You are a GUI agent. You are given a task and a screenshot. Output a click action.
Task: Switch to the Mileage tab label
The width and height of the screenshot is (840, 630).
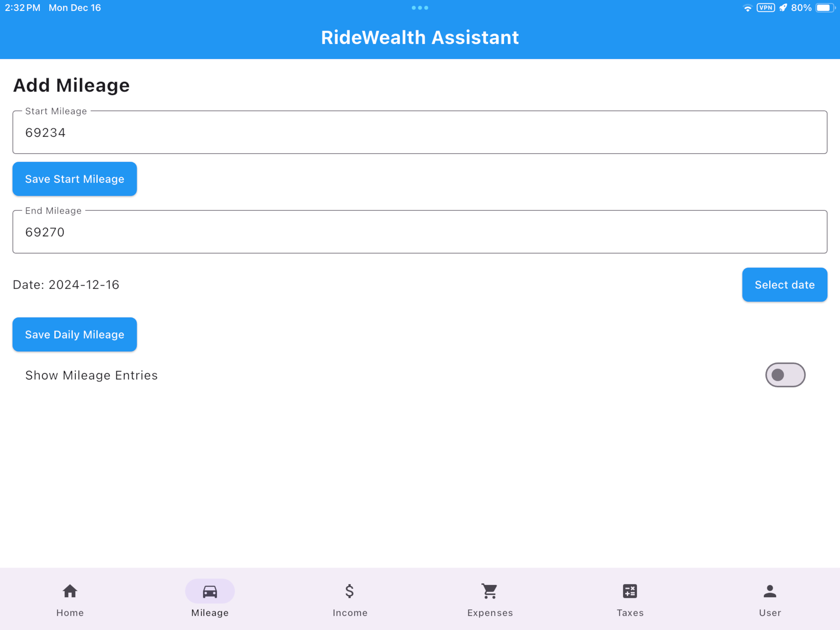pos(210,612)
